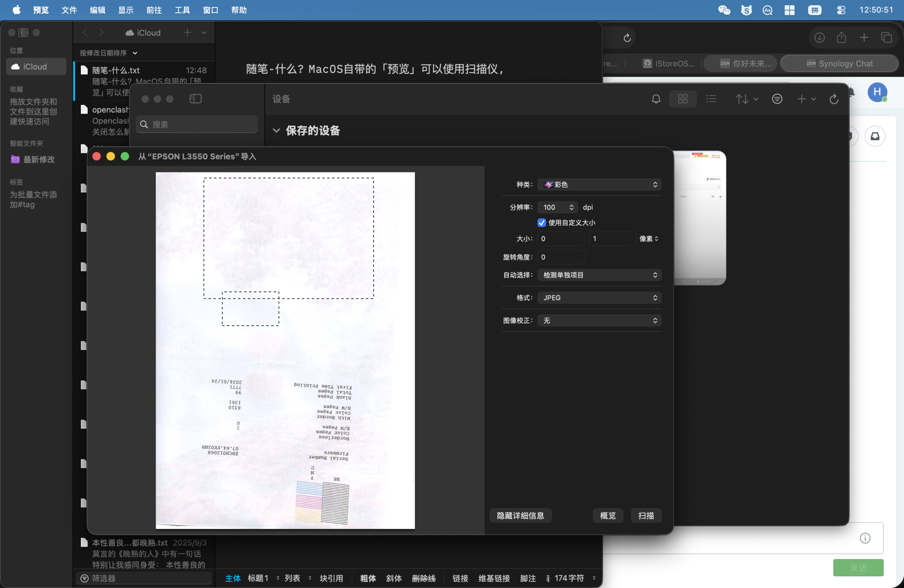Toggle the sidebar panel icon

[x=195, y=99]
